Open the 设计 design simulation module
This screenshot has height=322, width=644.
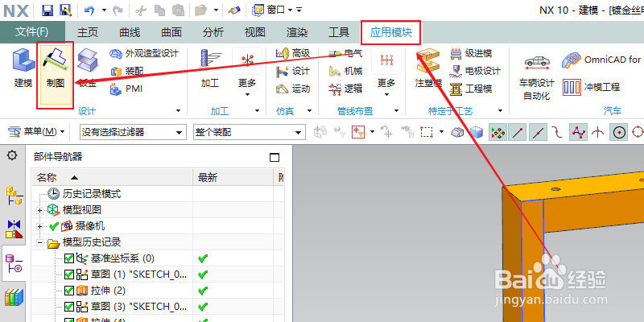293,71
